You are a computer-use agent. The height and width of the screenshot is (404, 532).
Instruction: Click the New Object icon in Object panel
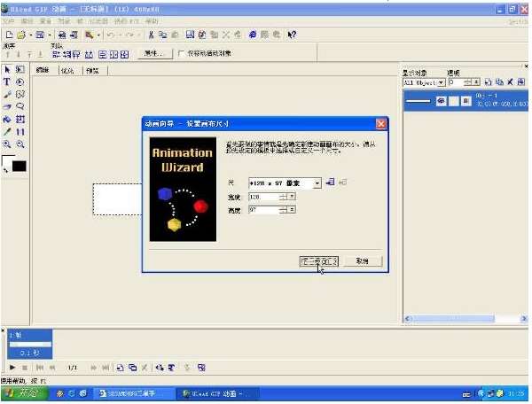click(x=489, y=82)
